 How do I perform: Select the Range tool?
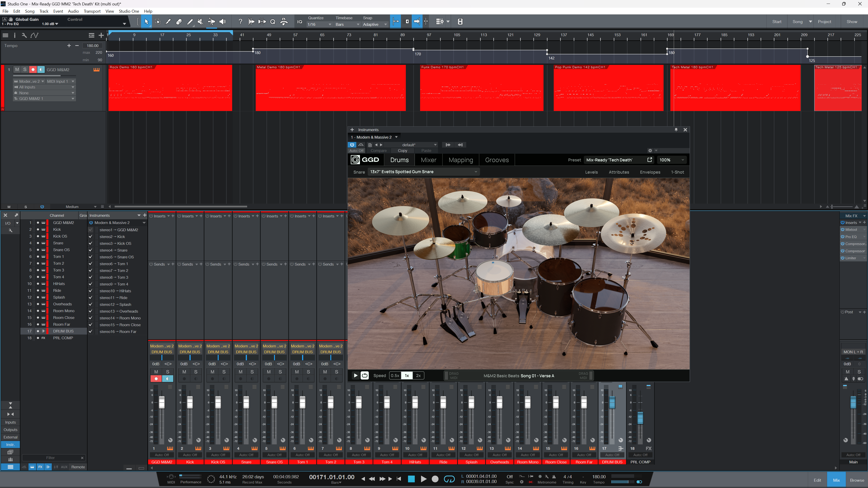pos(157,21)
